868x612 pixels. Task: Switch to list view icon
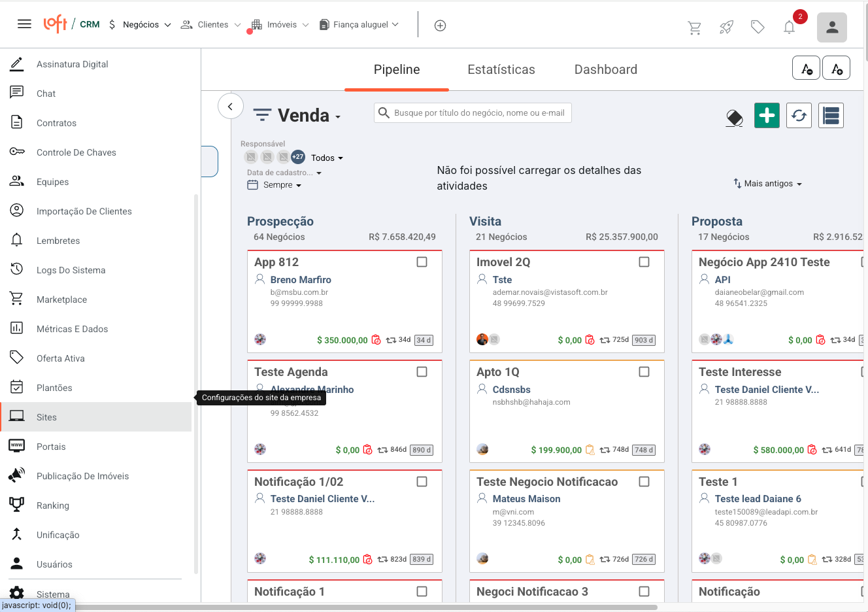click(x=831, y=116)
